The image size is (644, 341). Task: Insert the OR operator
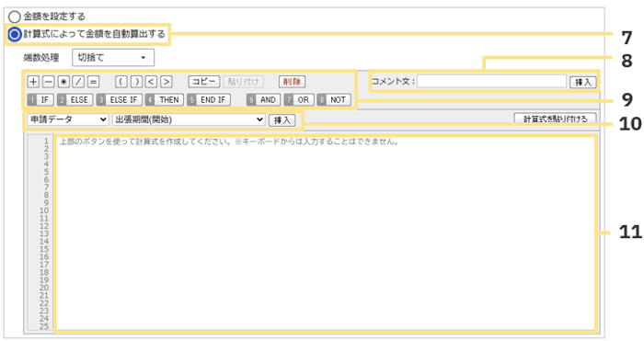[299, 99]
